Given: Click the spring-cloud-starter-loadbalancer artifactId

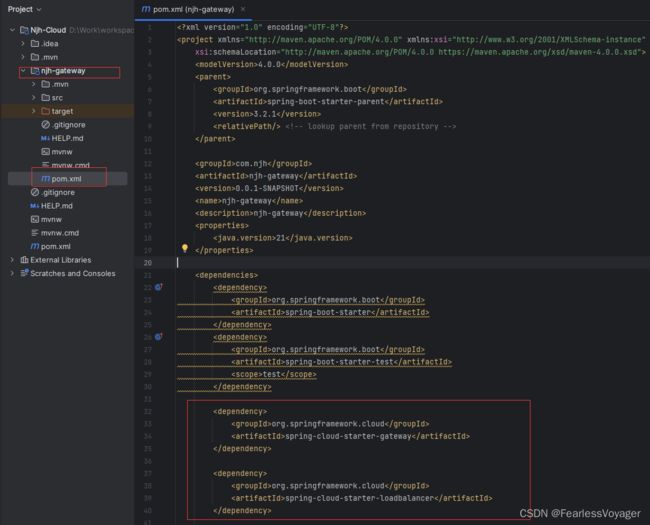Looking at the screenshot, I should coord(361,498).
